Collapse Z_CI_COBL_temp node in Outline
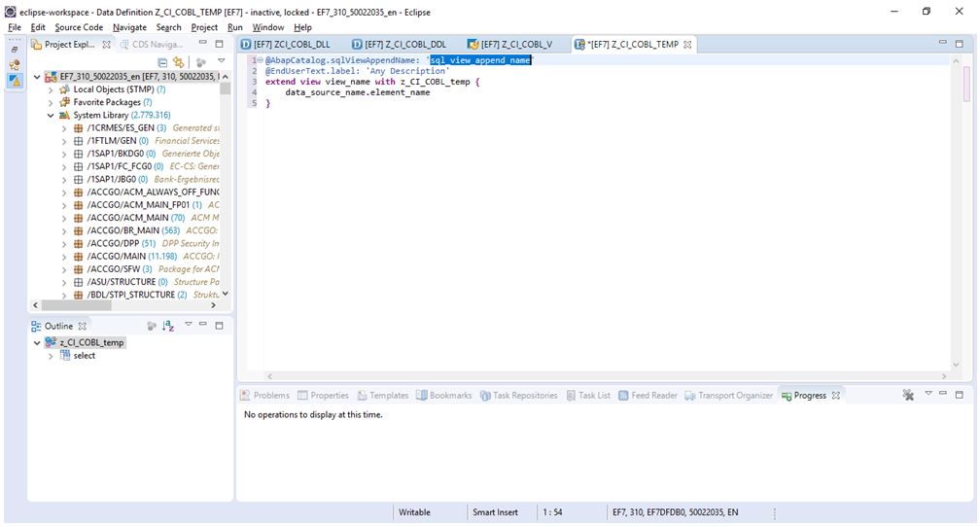The height and width of the screenshot is (527, 980). [x=37, y=342]
